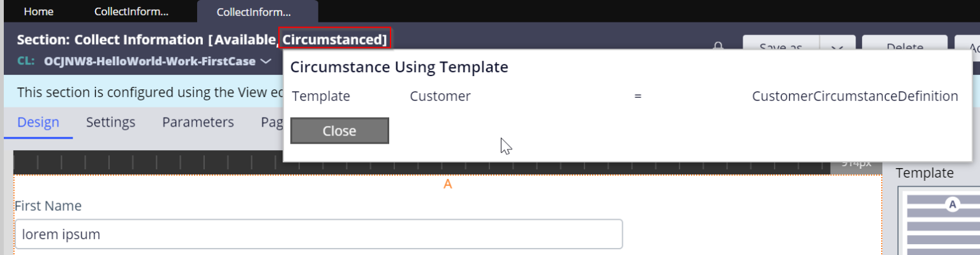
Task: Expand the class name chevron dropdown
Action: pos(266,61)
